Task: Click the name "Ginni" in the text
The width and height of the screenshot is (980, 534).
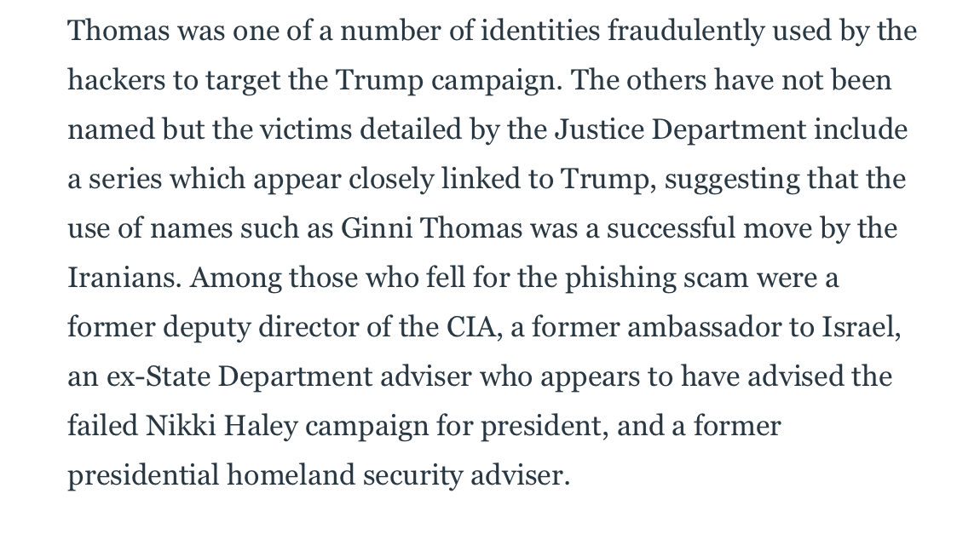Action: click(x=377, y=228)
